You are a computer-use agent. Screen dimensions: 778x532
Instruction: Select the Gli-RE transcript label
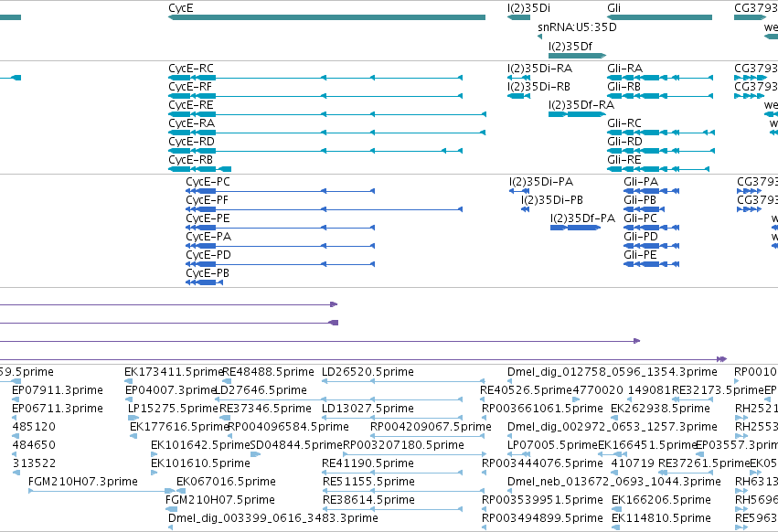624,160
